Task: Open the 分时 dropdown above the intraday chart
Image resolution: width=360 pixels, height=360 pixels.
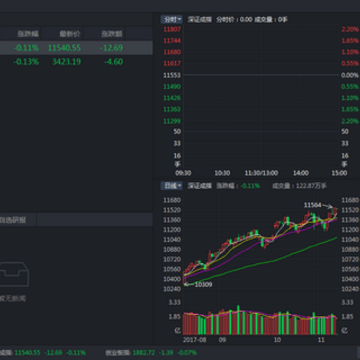Action: tap(172, 19)
